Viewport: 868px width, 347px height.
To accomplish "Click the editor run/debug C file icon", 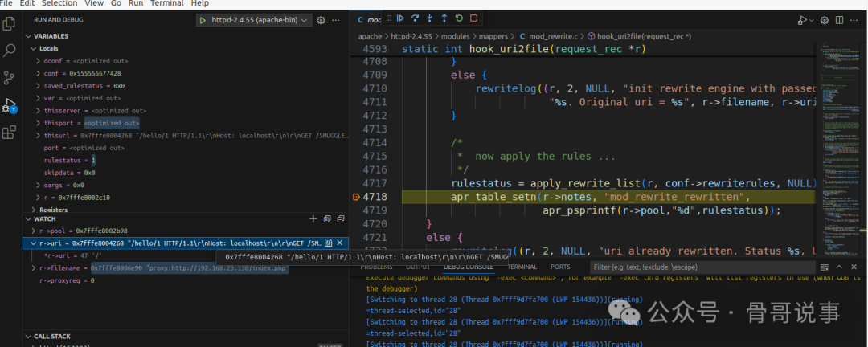I will 802,20.
